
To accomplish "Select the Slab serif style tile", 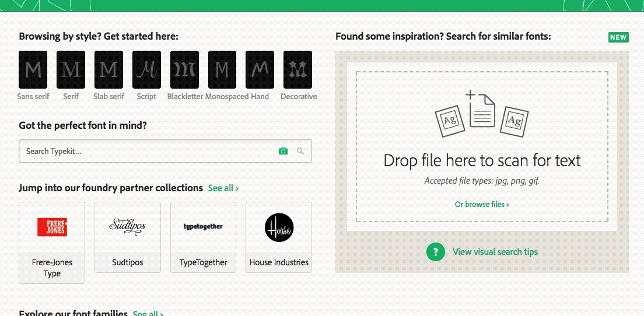I will (x=109, y=70).
